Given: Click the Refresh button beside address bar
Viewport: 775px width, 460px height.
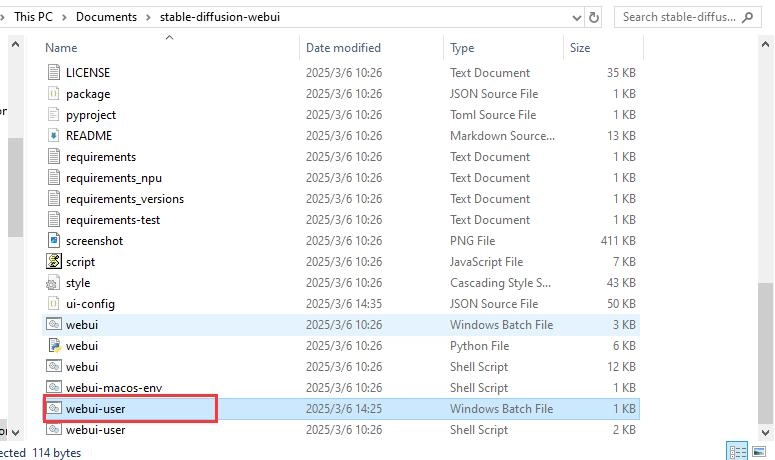Looking at the screenshot, I should tap(594, 17).
